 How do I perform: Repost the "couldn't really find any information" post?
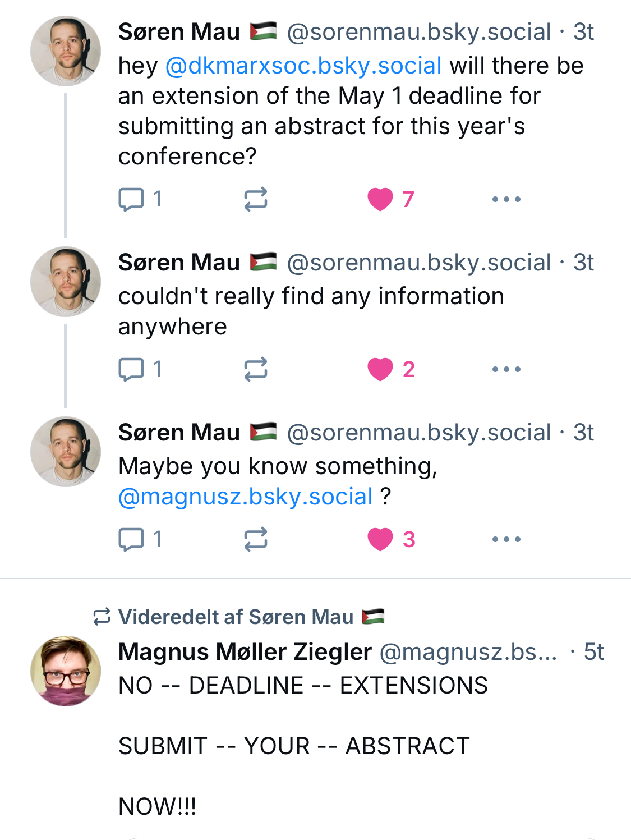click(256, 369)
